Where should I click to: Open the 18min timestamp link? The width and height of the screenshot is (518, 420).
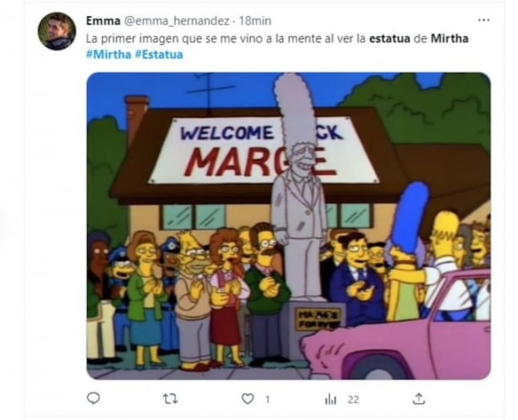tap(255, 21)
